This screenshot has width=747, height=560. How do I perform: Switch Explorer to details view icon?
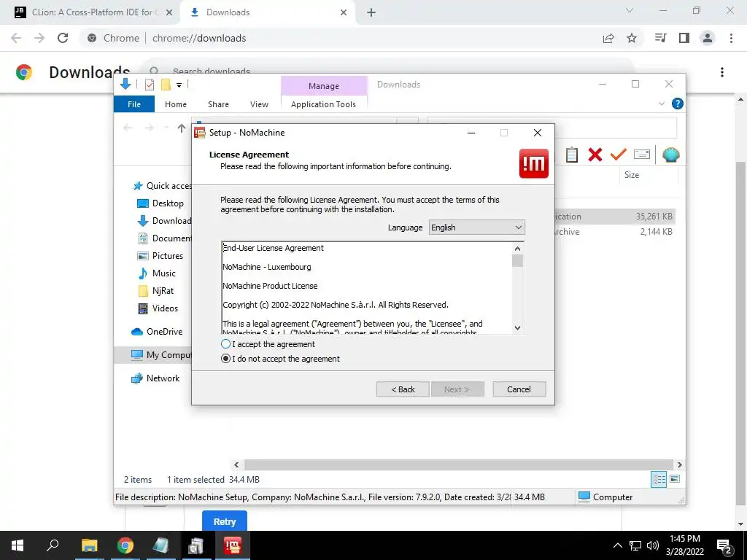659,479
